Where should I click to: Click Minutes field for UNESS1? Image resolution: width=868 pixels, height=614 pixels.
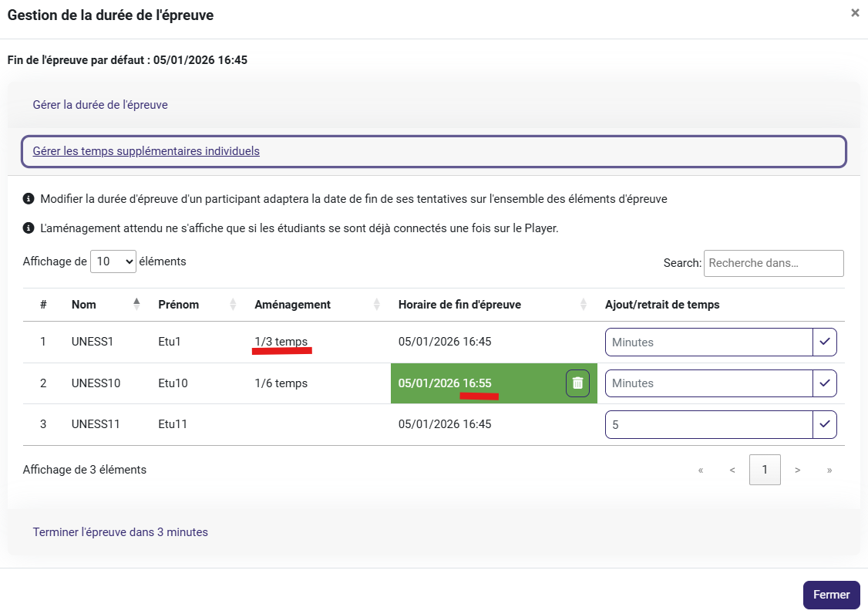click(x=708, y=342)
